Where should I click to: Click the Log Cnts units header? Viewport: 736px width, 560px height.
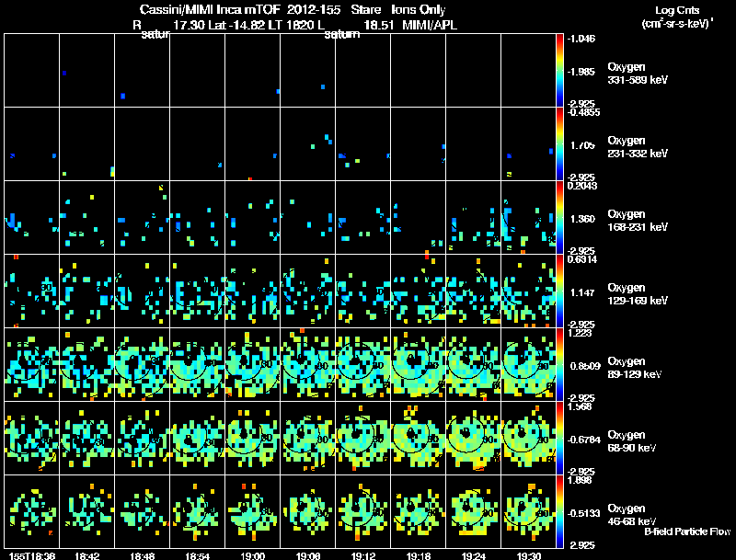click(677, 17)
